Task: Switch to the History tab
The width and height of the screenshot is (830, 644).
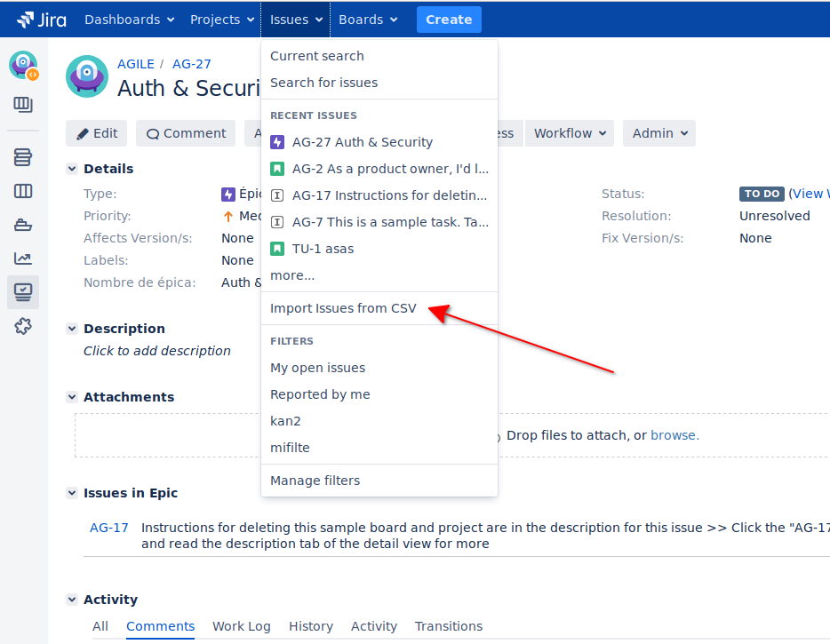Action: (311, 626)
